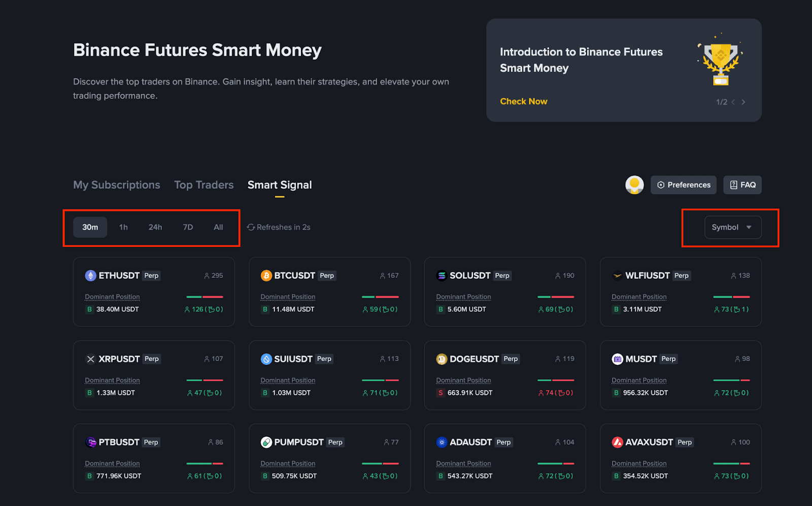Select the 30m time range filter
This screenshot has height=506, width=812.
90,227
